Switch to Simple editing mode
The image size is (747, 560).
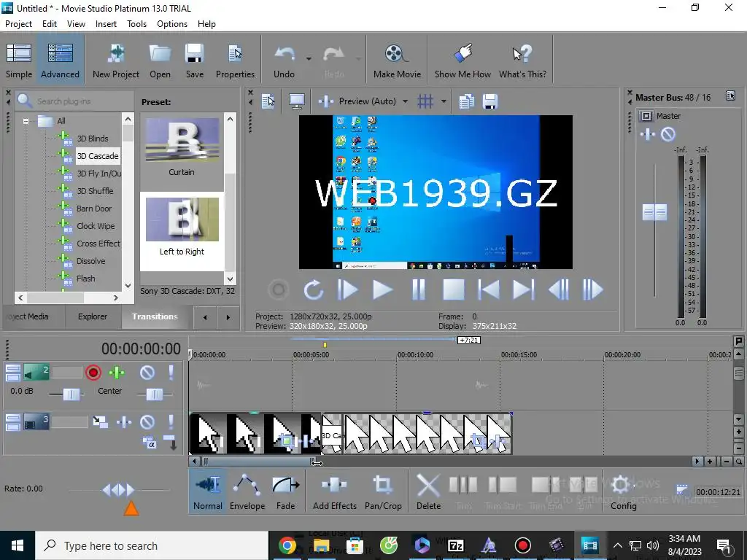pos(19,61)
